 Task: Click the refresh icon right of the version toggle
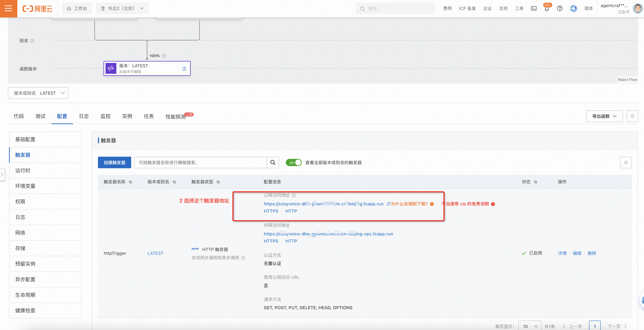click(x=626, y=162)
